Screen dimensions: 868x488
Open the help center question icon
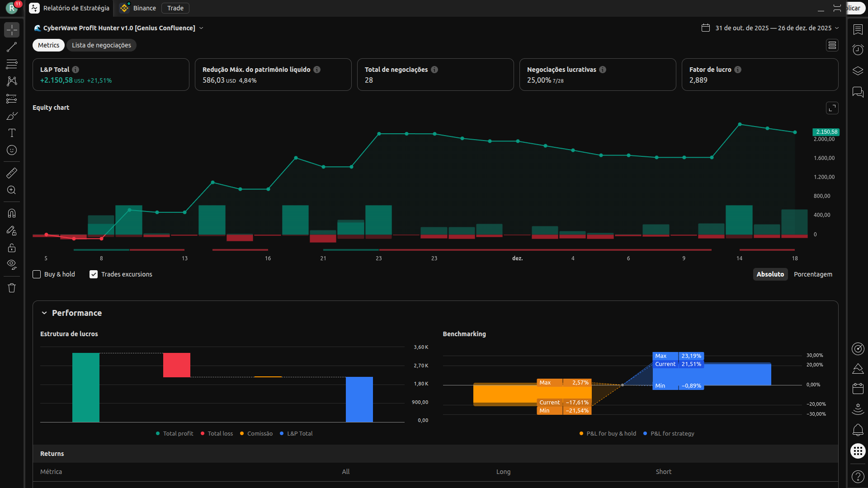(x=858, y=476)
